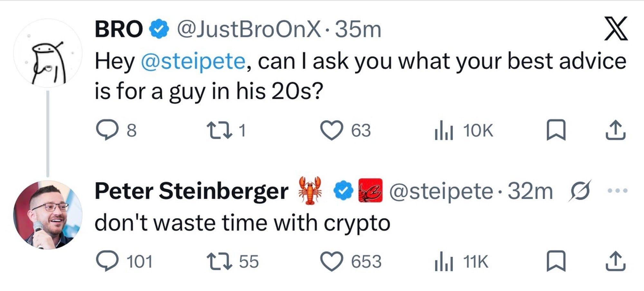The height and width of the screenshot is (291, 644).
Task: Like Peter Steinberger's crypto reply
Action: (331, 261)
